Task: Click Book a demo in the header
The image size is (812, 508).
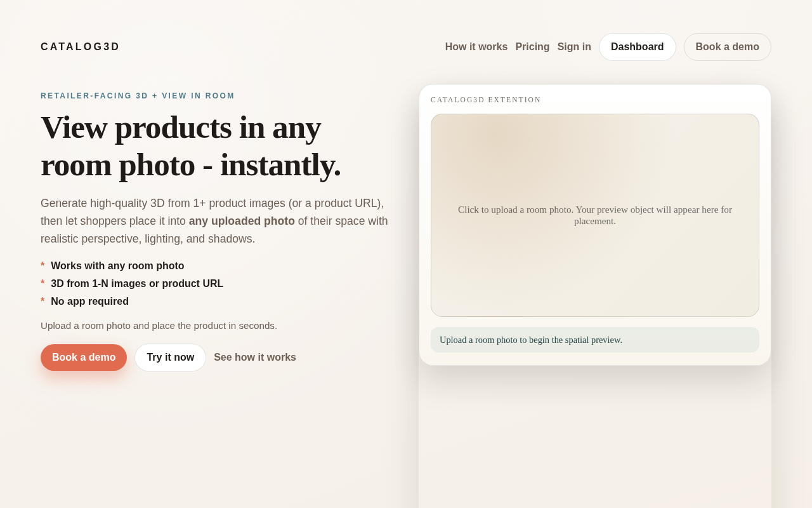Action: pyautogui.click(x=727, y=47)
